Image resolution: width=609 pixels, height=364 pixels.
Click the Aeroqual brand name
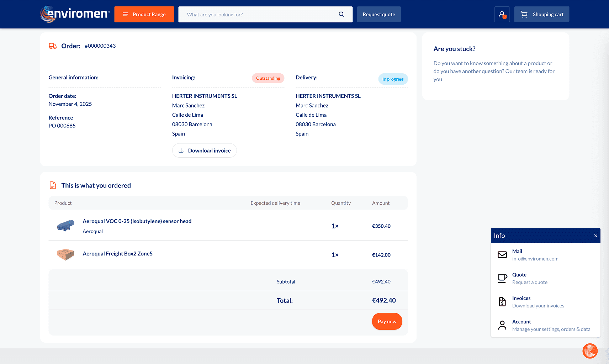pyautogui.click(x=93, y=231)
